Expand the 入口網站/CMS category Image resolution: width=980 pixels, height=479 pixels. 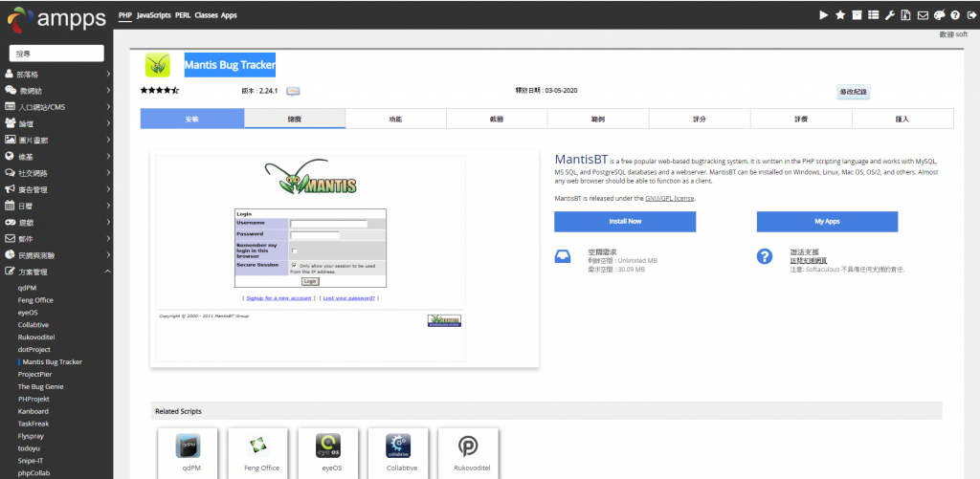click(x=56, y=107)
